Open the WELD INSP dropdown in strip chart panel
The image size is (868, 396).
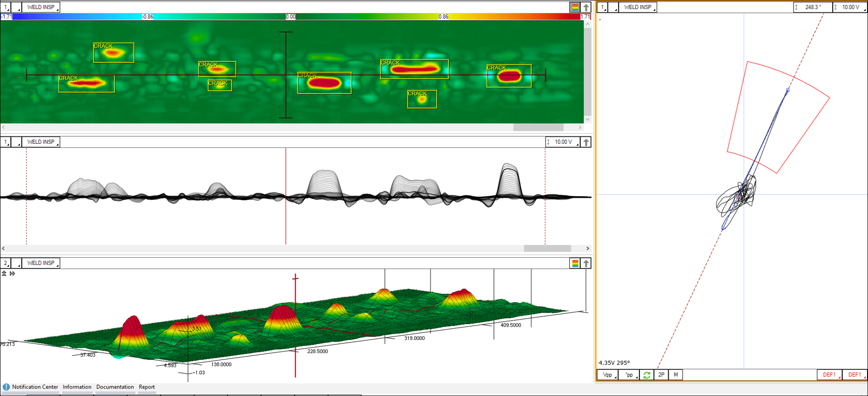(x=41, y=142)
